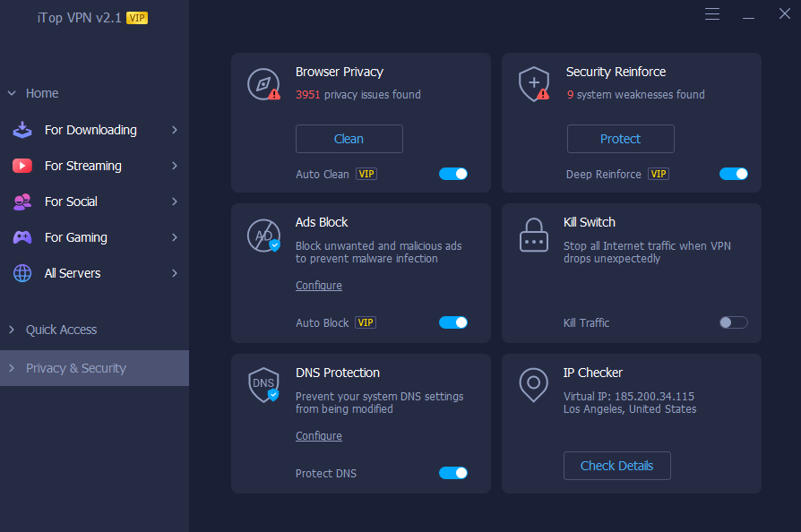Expand All Servers with its chevron
This screenshot has width=801, height=532.
pos(175,273)
